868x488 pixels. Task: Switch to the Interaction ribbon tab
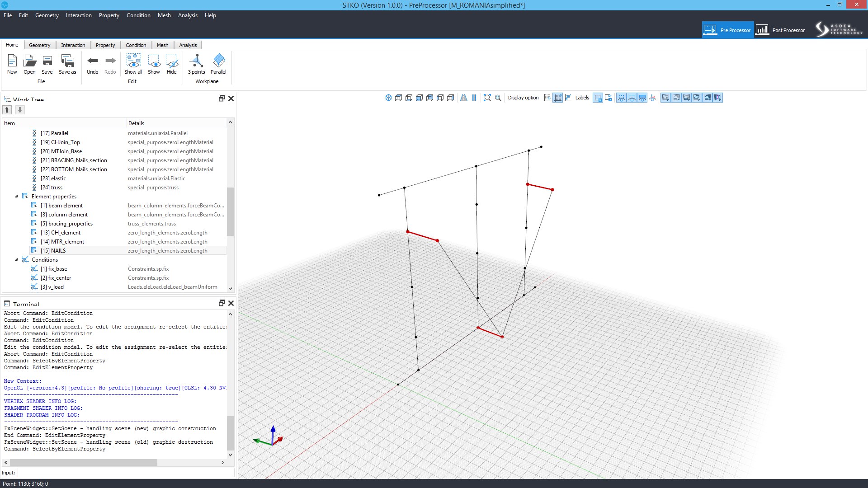(x=73, y=45)
